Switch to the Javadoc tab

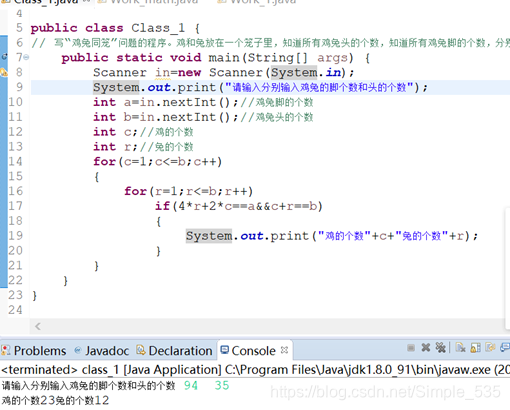click(102, 351)
